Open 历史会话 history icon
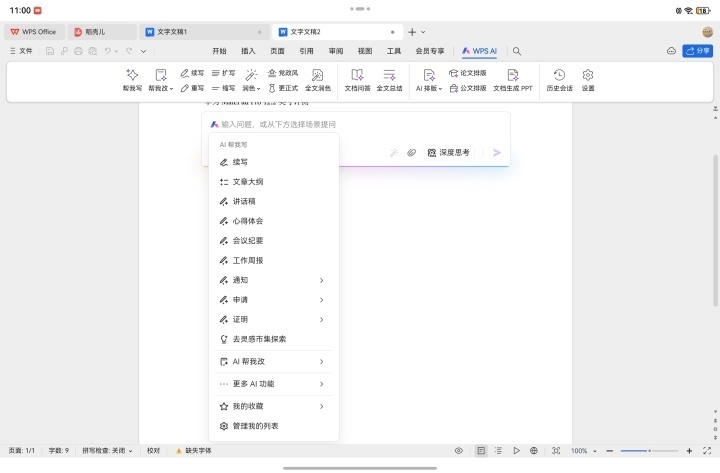This screenshot has height=473, width=720. (559, 80)
